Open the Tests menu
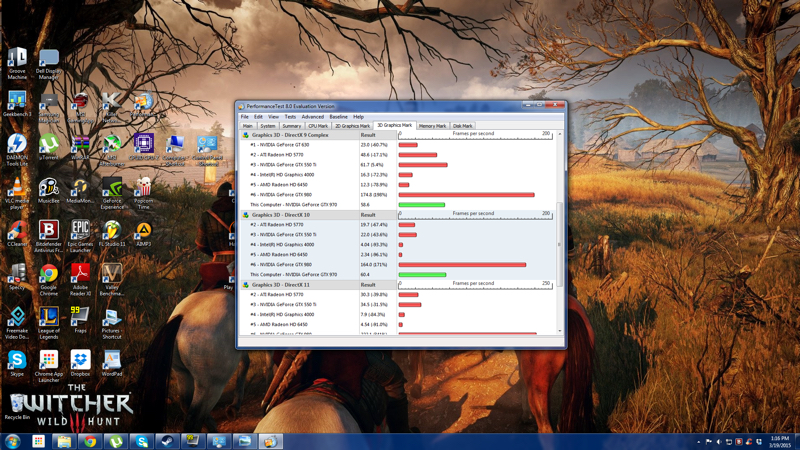 tap(290, 117)
